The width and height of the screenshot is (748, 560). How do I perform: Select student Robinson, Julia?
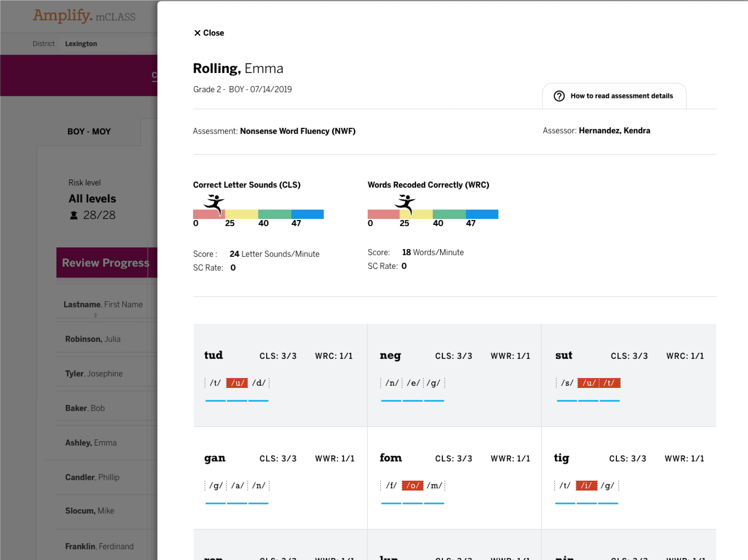coord(93,339)
